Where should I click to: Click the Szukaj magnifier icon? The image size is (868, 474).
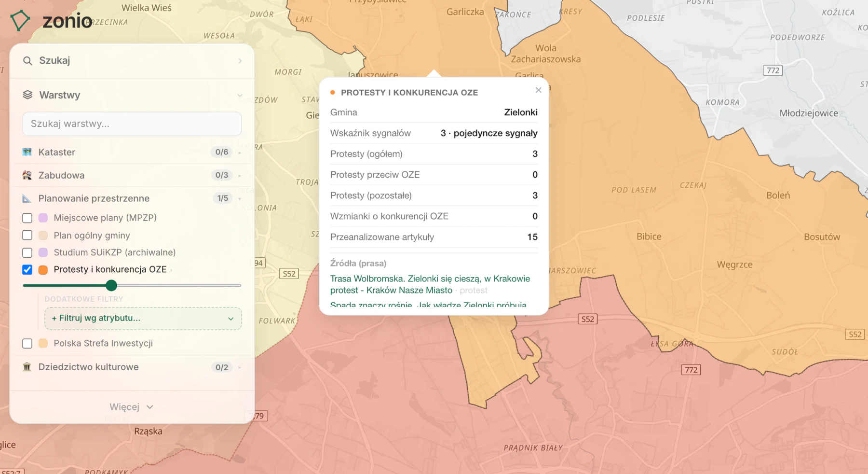click(x=27, y=61)
